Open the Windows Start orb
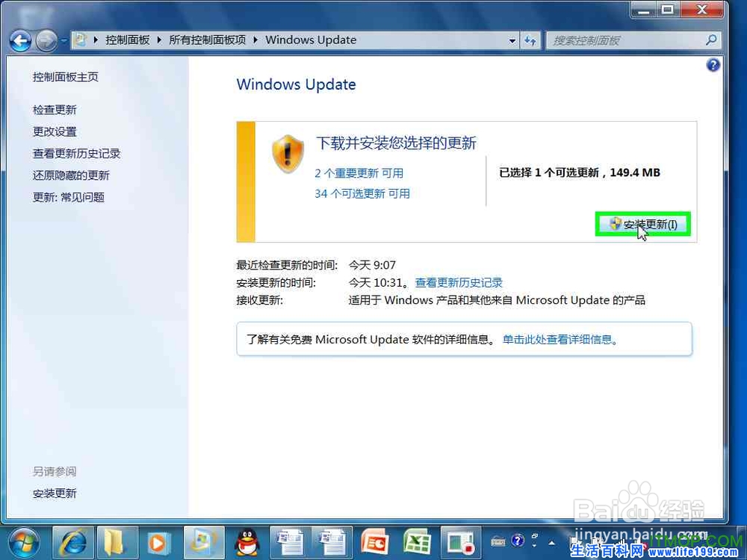The height and width of the screenshot is (560, 747). tap(24, 543)
